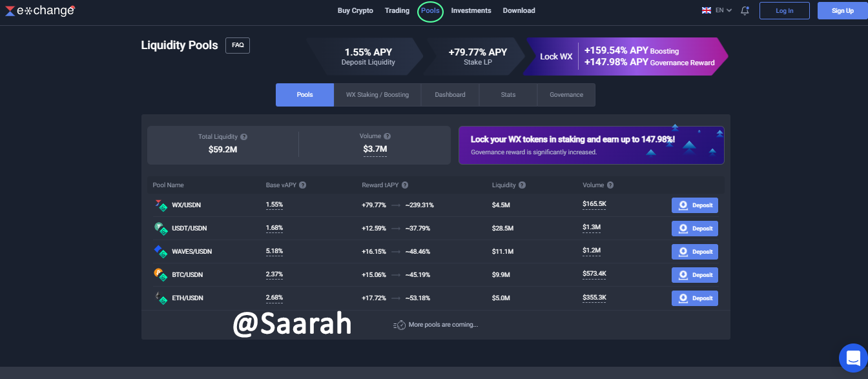This screenshot has height=379, width=868.
Task: Click the Sign Up button
Action: 843,10
